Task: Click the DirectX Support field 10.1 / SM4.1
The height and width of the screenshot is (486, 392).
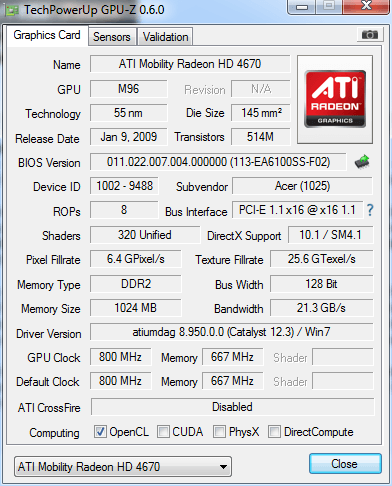Action: coord(331,235)
